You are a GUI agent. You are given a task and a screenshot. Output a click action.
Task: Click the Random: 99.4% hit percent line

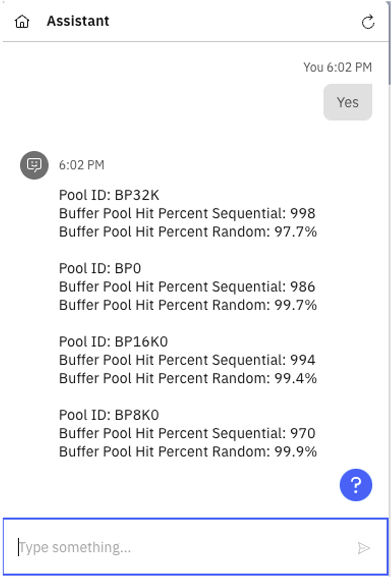point(188,378)
